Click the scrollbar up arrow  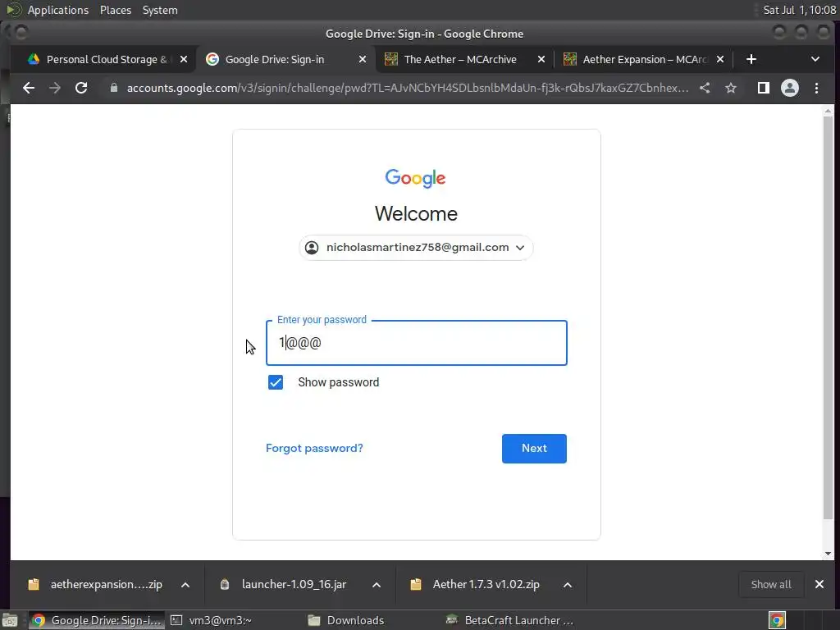829,111
